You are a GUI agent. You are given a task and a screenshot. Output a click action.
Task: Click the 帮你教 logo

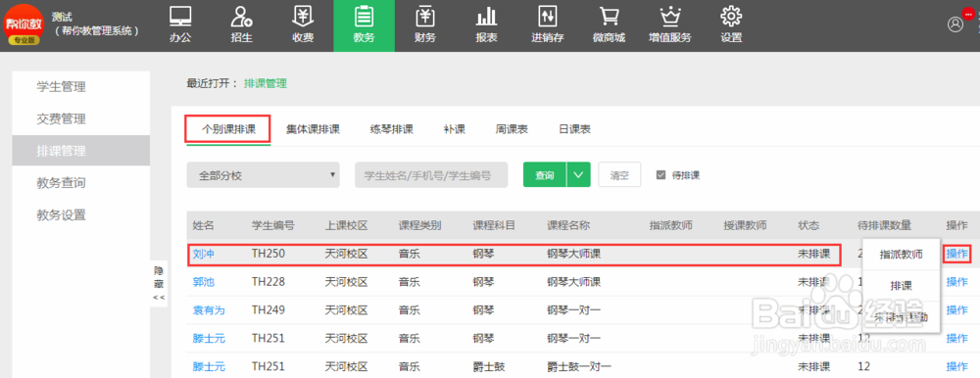(x=24, y=25)
